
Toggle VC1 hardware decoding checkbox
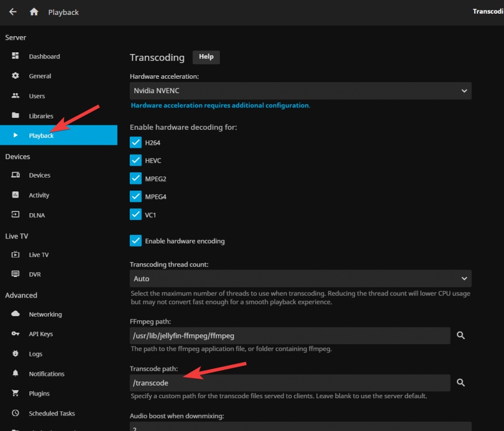pos(135,215)
